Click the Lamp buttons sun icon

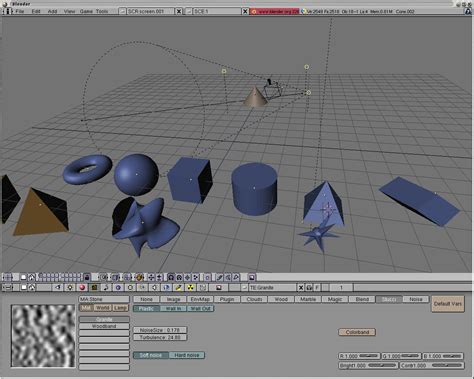click(70, 287)
